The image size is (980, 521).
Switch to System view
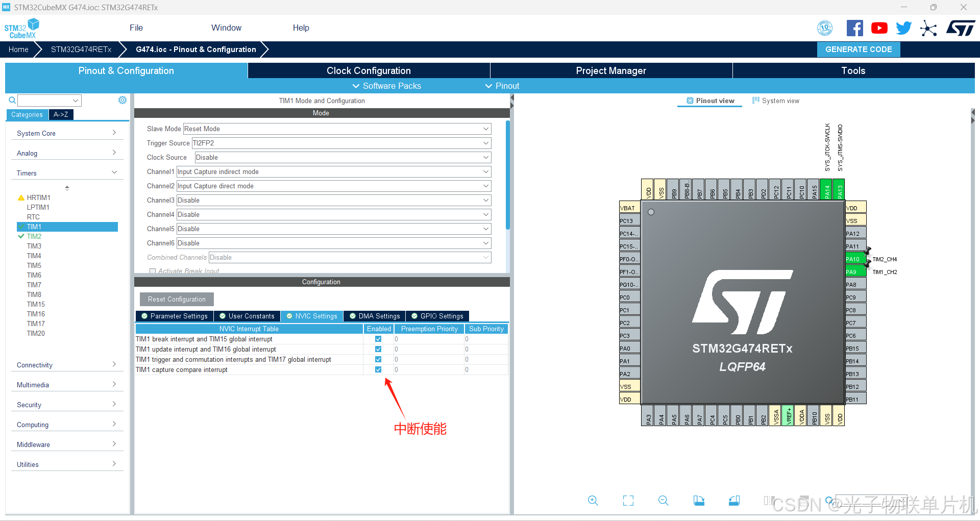776,101
